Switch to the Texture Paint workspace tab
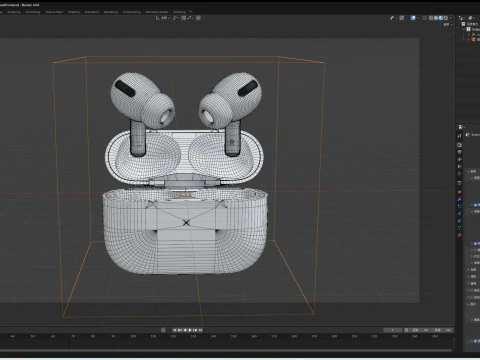This screenshot has height=360, width=480. (54, 12)
